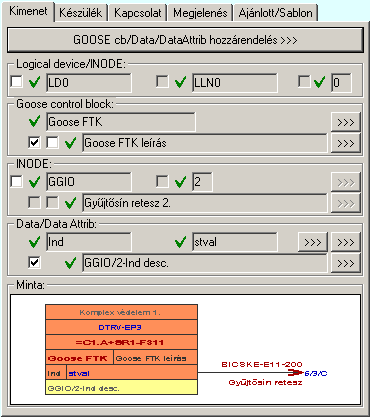
Task: Click the green check mark beside Goose FTK field
Action: 35,122
